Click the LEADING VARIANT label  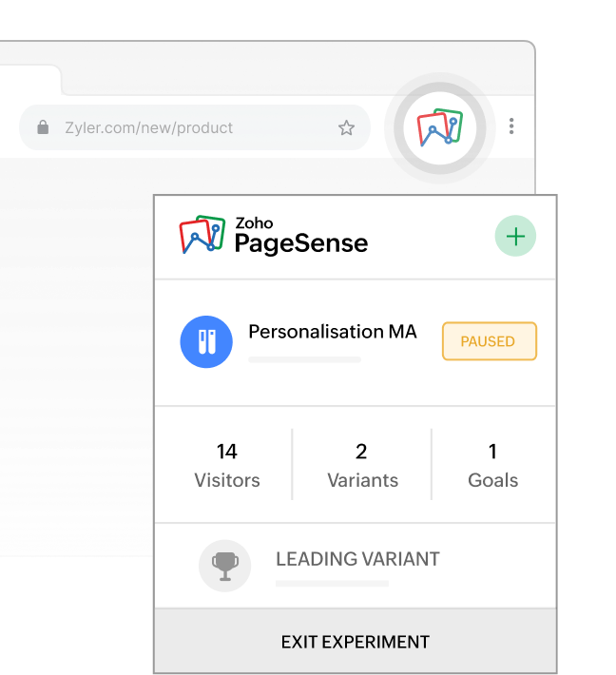pyautogui.click(x=357, y=559)
